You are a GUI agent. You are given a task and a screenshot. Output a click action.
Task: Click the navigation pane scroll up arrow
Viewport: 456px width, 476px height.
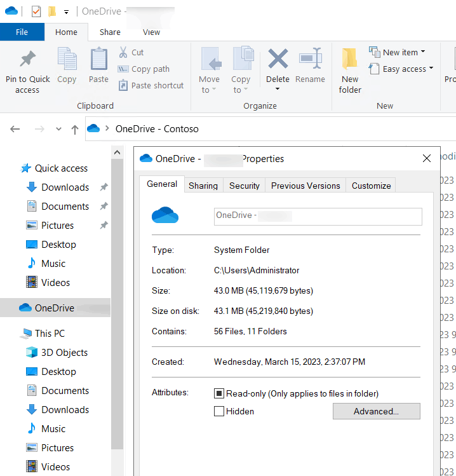(x=117, y=153)
